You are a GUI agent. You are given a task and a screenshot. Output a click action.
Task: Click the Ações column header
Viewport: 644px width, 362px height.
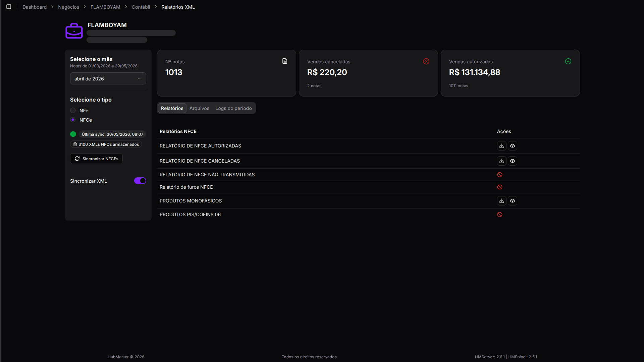point(504,131)
